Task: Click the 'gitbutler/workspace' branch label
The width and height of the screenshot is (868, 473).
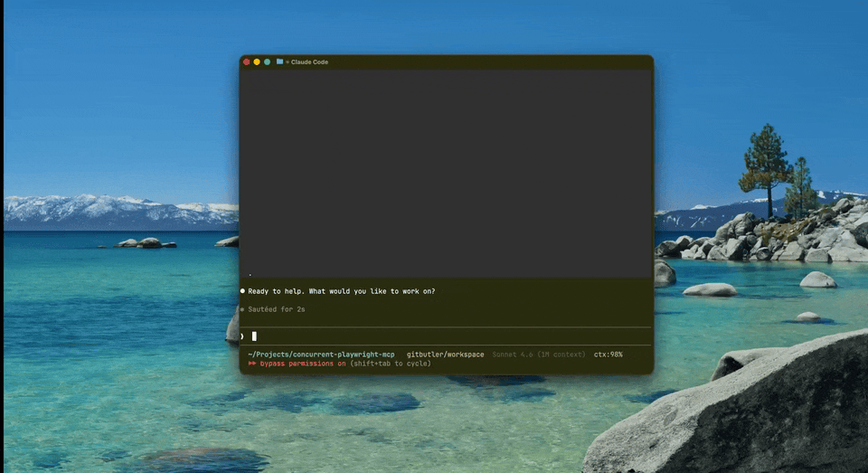Action: [x=445, y=355]
